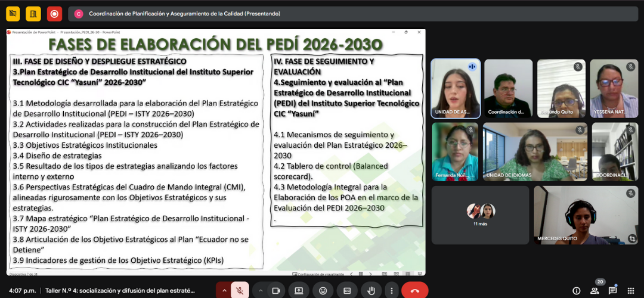Raise hand in the meeting
Image resolution: width=644 pixels, height=298 pixels.
pos(371,290)
